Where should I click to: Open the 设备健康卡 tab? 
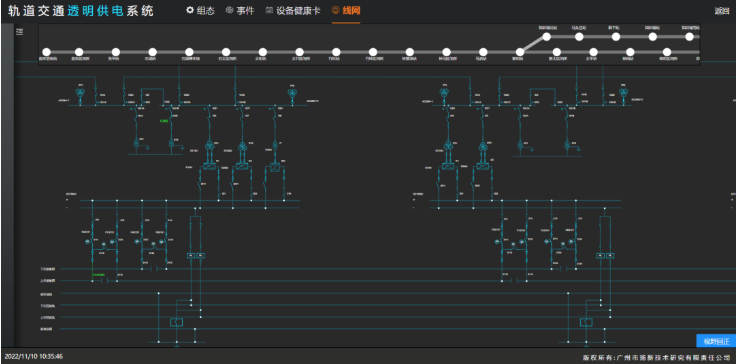(x=293, y=10)
